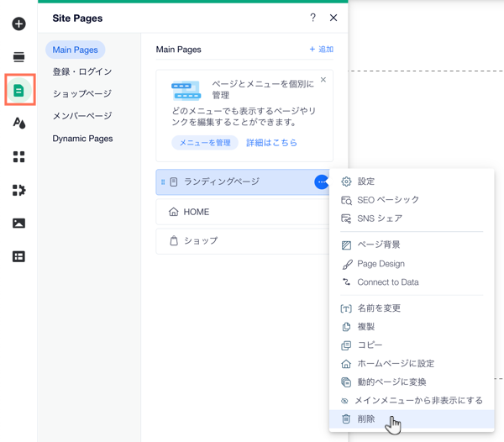Image resolution: width=504 pixels, height=442 pixels.
Task: Click the drag handle on ランディングページ row
Action: [163, 182]
